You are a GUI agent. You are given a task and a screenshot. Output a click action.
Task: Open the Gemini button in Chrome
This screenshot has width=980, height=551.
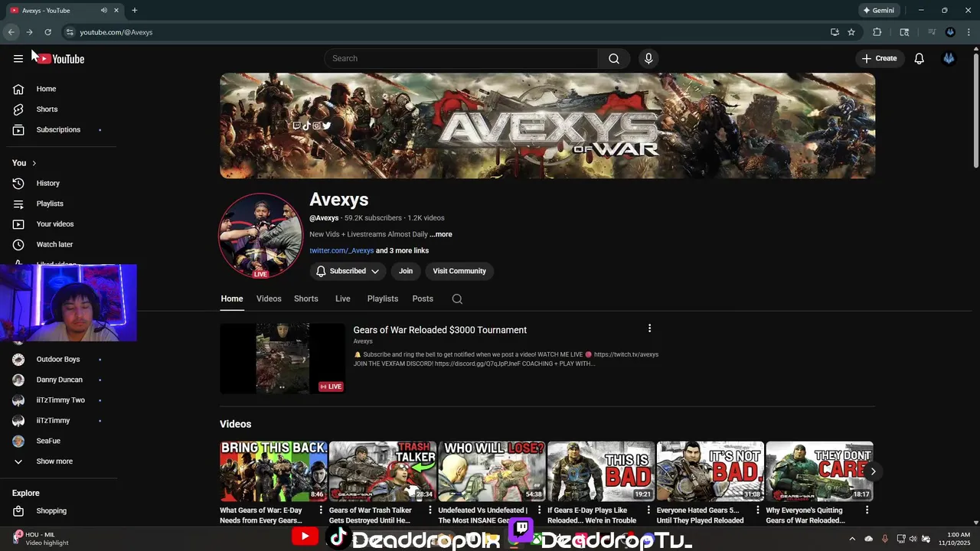tap(879, 10)
